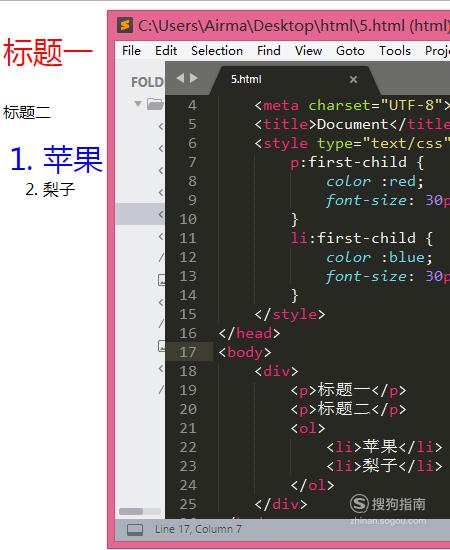The width and height of the screenshot is (450, 550).
Task: Click the '</style>' closing tag
Action: (290, 314)
